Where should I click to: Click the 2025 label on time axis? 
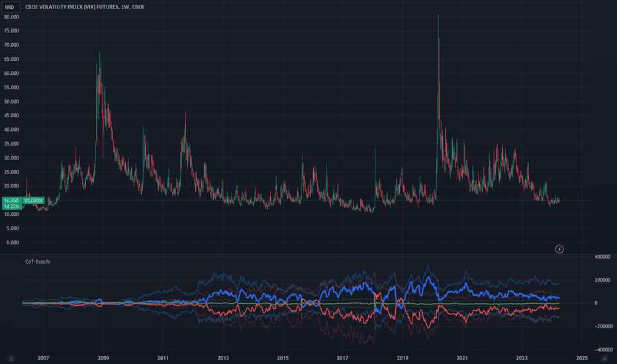click(x=582, y=357)
